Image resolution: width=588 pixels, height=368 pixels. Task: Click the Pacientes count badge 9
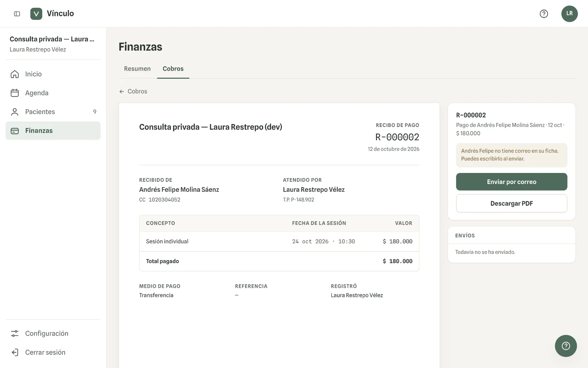(95, 112)
